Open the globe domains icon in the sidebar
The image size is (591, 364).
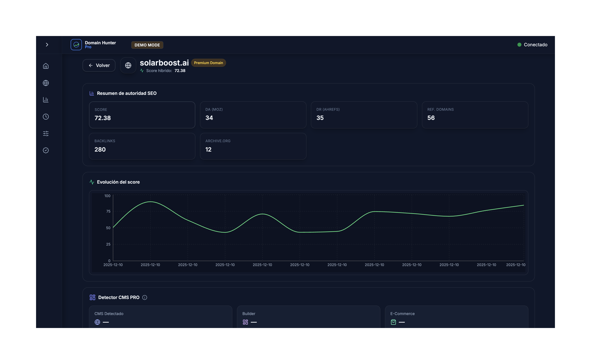coord(46,83)
